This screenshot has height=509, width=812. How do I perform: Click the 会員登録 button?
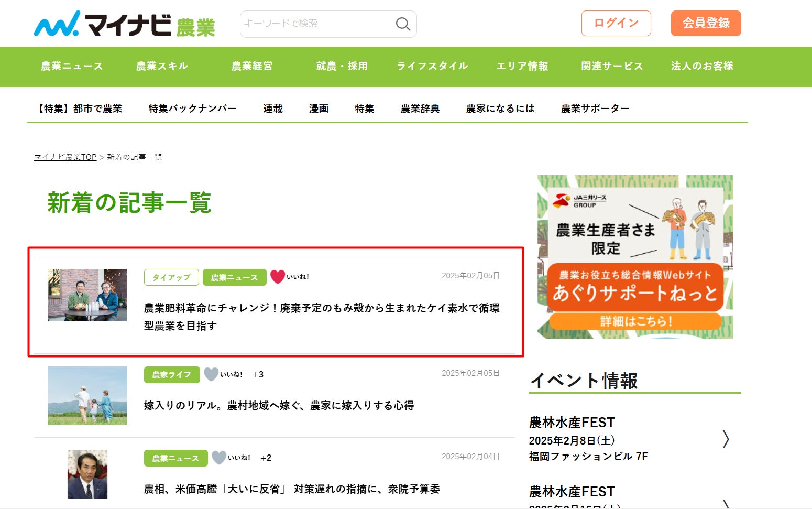coord(706,23)
